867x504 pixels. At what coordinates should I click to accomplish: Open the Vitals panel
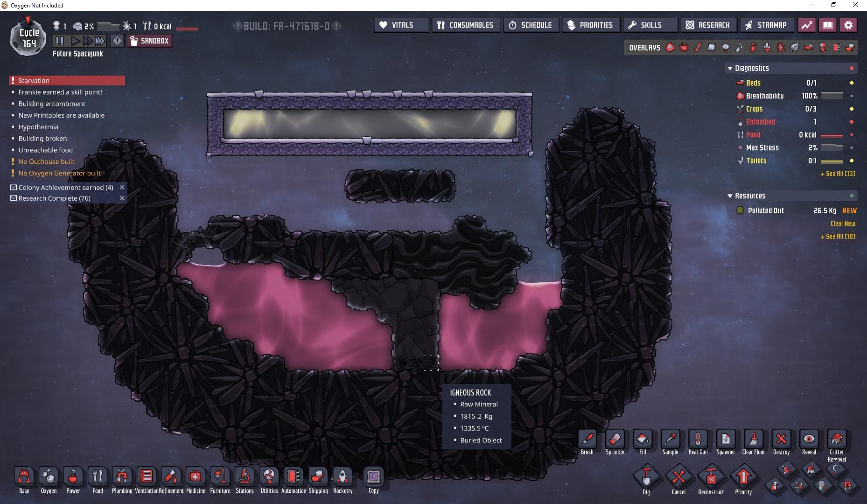pyautogui.click(x=401, y=25)
